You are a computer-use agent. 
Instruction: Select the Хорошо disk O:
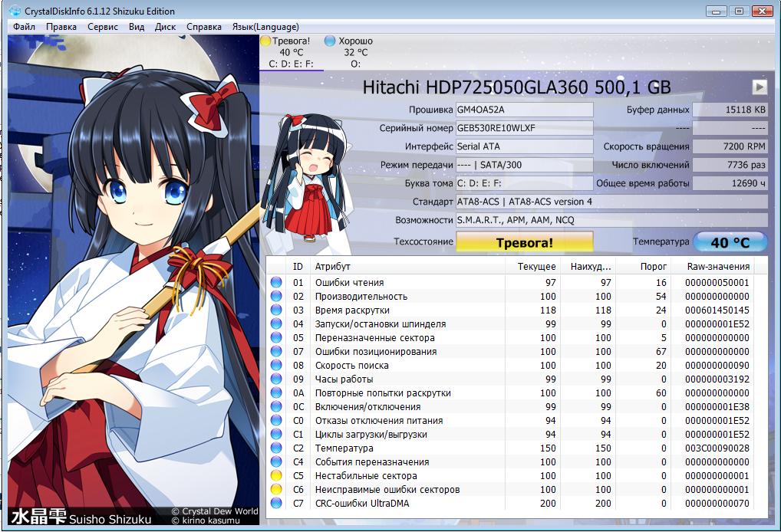click(x=354, y=52)
